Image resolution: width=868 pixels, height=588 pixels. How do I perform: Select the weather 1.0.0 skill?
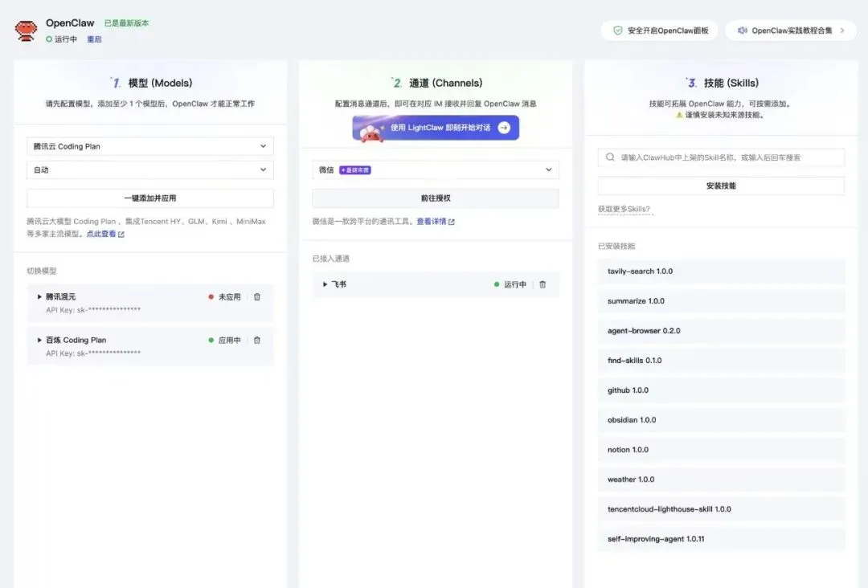tap(721, 480)
